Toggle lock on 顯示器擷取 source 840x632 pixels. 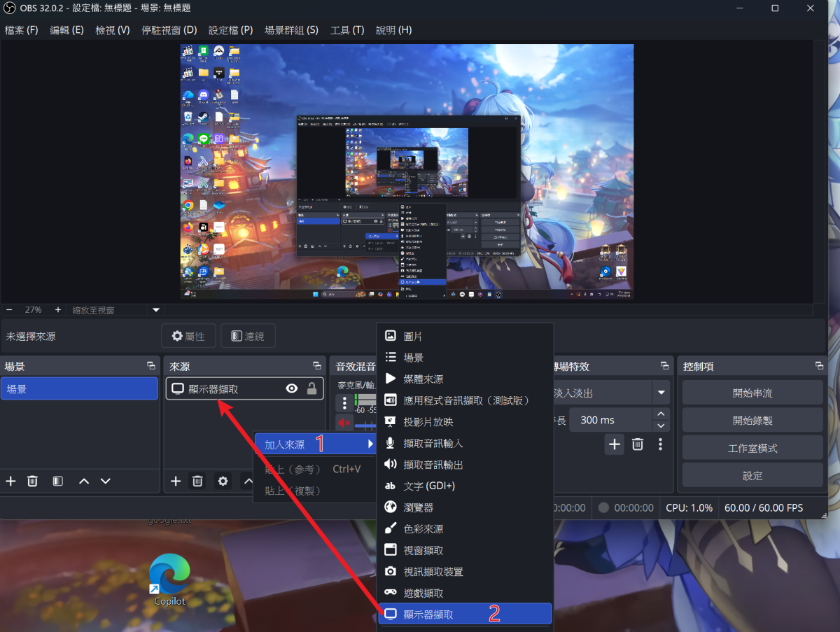(x=311, y=388)
